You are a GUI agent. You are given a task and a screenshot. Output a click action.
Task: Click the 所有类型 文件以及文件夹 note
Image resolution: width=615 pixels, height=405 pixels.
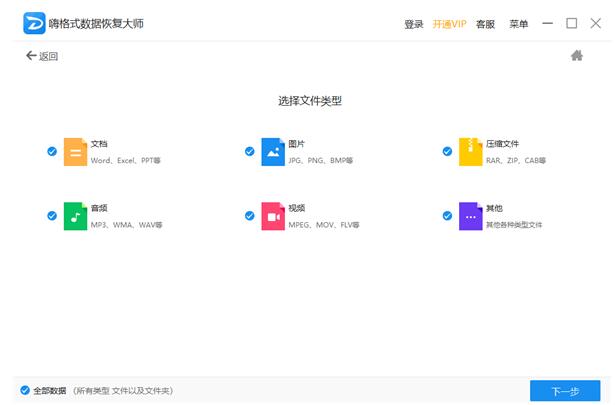123,390
